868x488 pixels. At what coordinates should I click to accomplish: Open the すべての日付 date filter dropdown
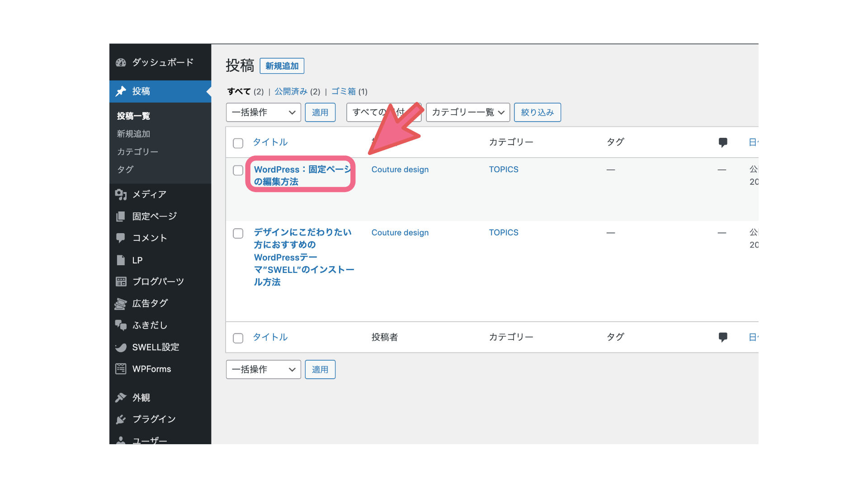click(x=384, y=113)
